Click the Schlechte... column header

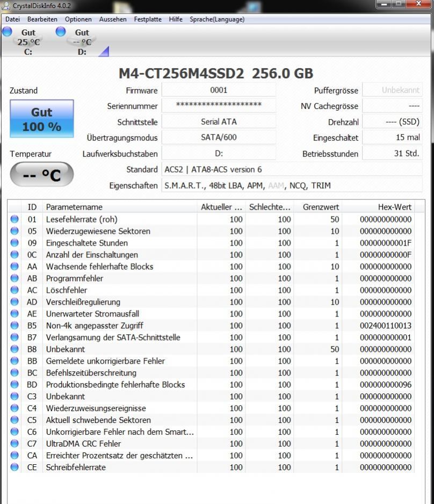click(x=270, y=207)
